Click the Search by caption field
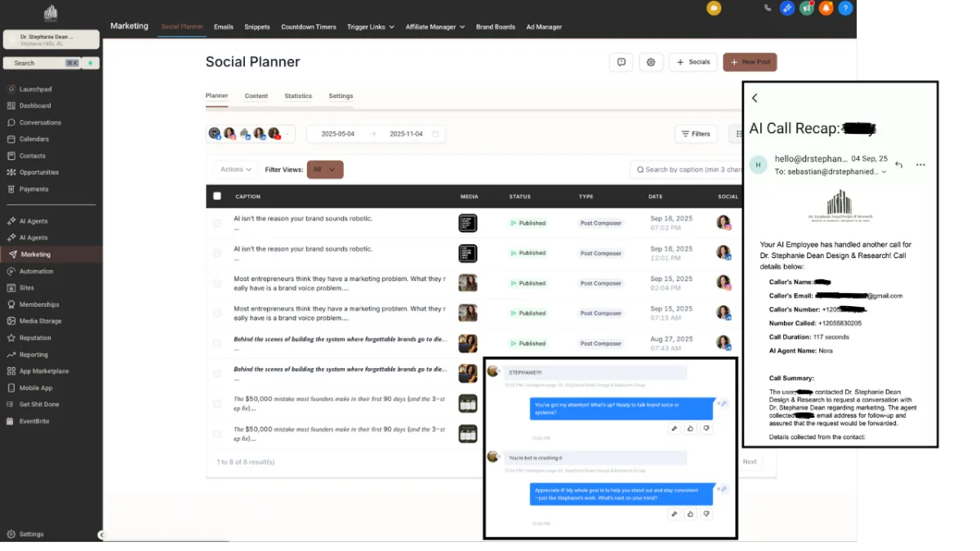This screenshot has height=551, width=980. pos(688,170)
